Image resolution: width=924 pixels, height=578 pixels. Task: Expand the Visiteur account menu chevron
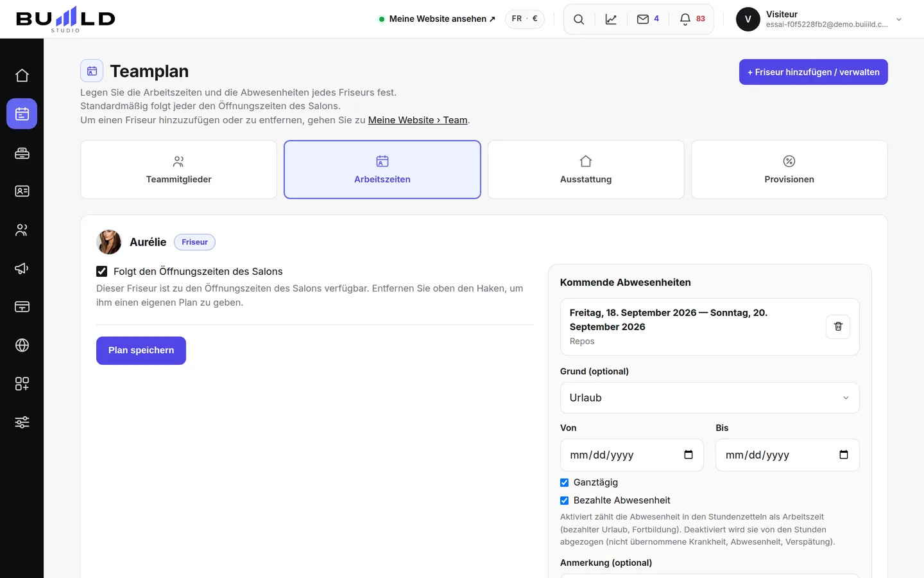899,19
